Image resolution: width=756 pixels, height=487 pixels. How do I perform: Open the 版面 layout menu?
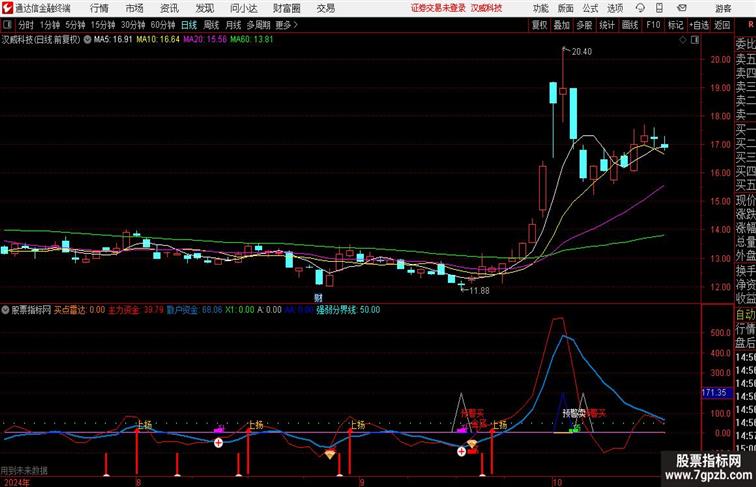566,8
